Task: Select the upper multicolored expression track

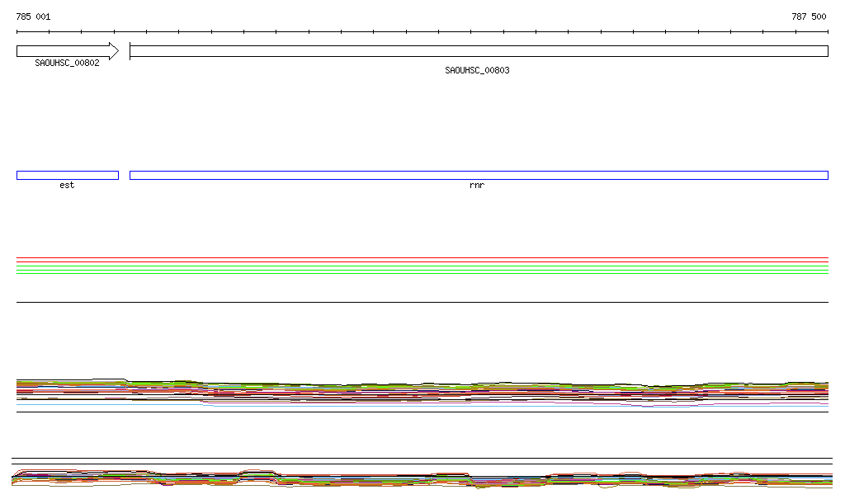Action: coord(421,392)
